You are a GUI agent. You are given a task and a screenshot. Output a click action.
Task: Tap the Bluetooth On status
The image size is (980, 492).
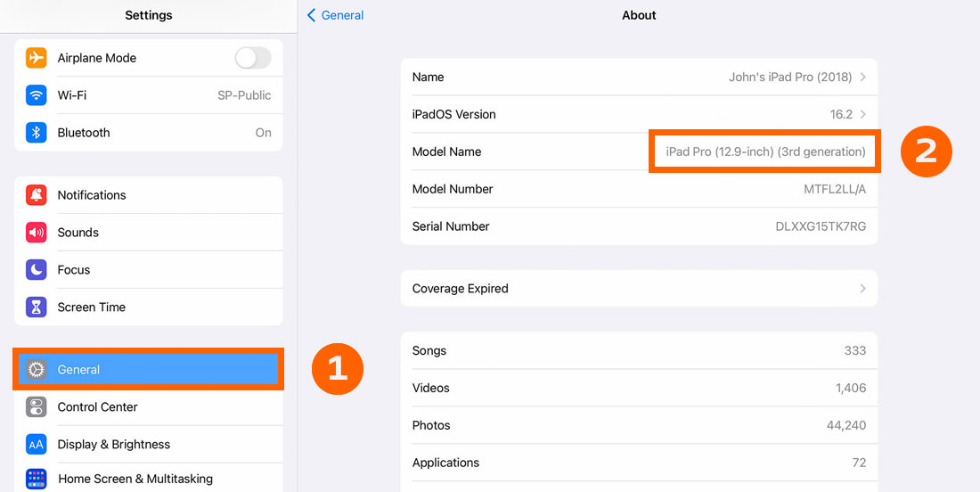tap(264, 133)
